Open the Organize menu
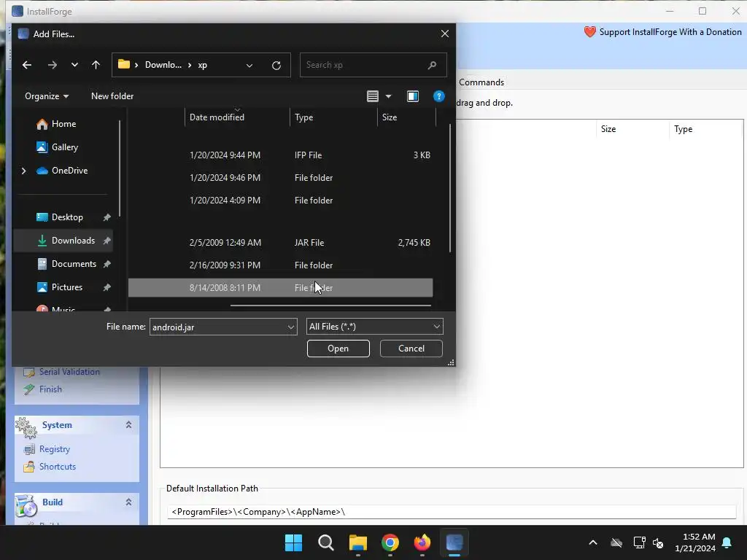 [x=47, y=96]
